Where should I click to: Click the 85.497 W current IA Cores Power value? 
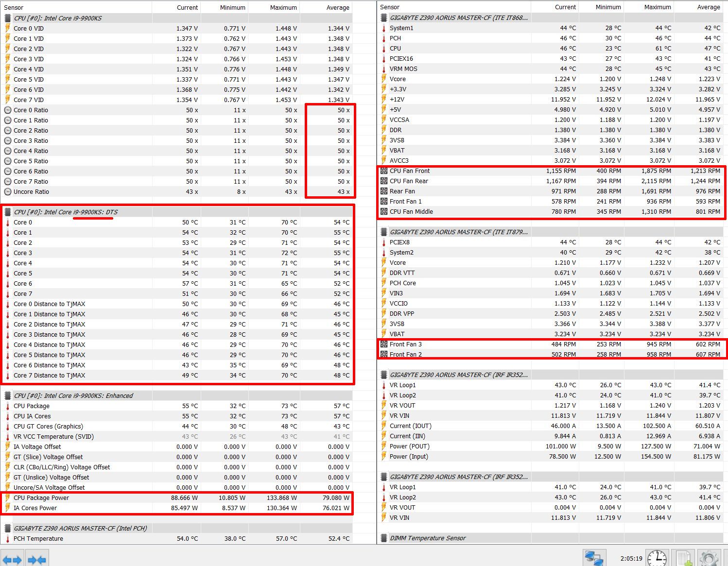click(x=184, y=508)
